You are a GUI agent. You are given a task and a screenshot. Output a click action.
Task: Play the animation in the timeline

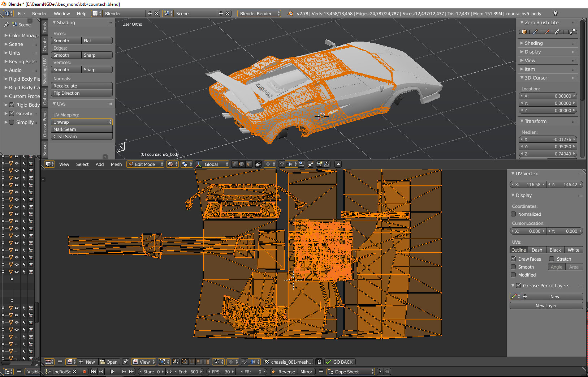tap(112, 372)
